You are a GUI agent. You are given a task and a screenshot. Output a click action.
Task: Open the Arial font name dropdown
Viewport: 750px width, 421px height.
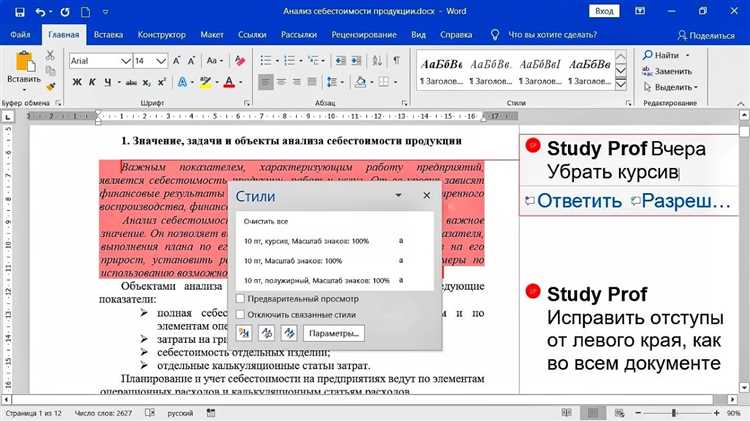click(x=126, y=61)
